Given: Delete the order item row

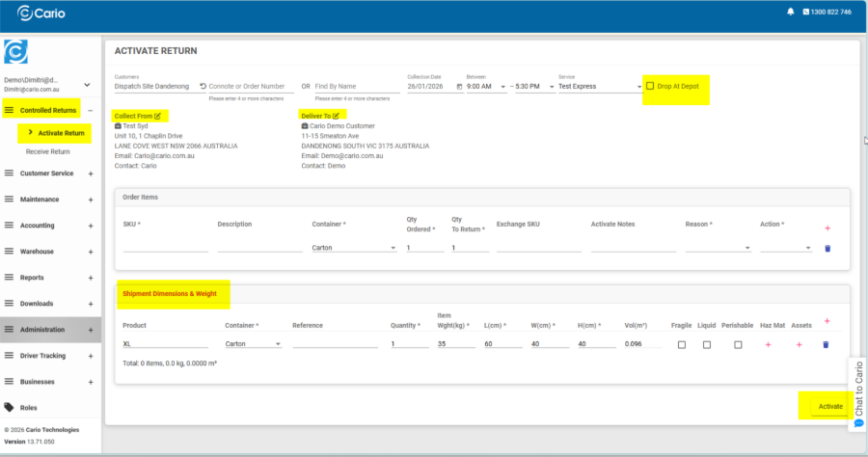Looking at the screenshot, I should click(x=827, y=248).
